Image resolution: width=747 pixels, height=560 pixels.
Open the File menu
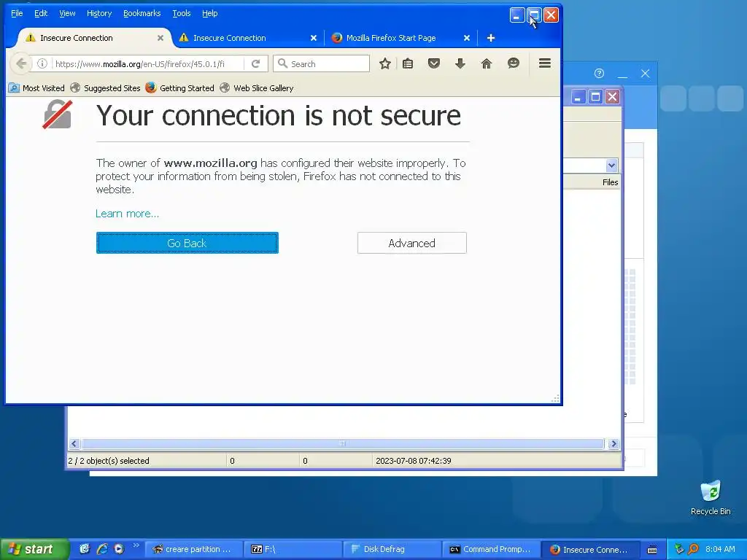click(17, 13)
